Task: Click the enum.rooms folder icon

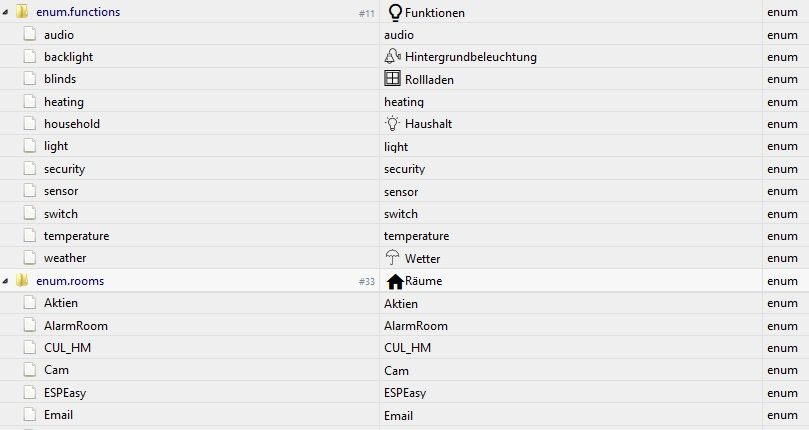Action: 21,281
